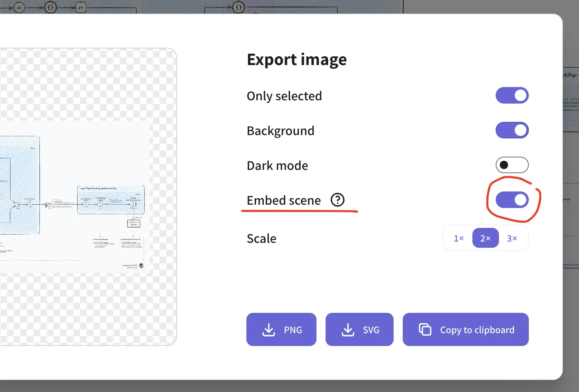Copy the exported image to clipboard
579x392 pixels.
tap(465, 329)
